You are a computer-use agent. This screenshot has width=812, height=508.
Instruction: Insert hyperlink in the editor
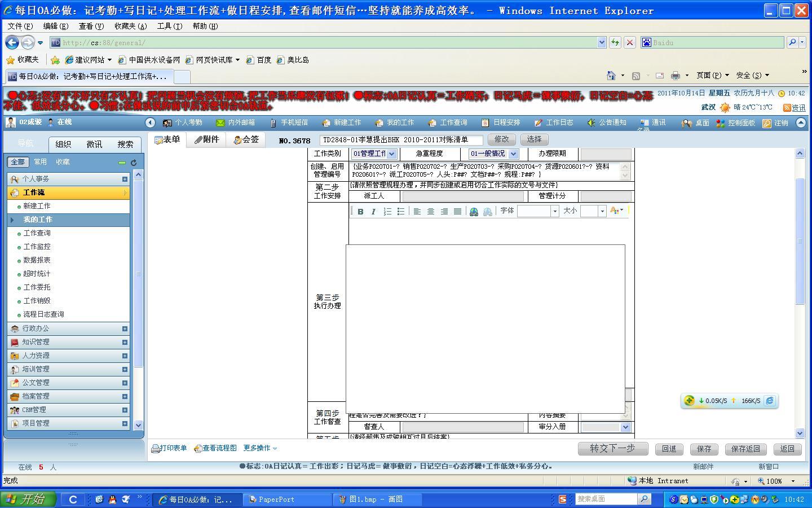[474, 211]
